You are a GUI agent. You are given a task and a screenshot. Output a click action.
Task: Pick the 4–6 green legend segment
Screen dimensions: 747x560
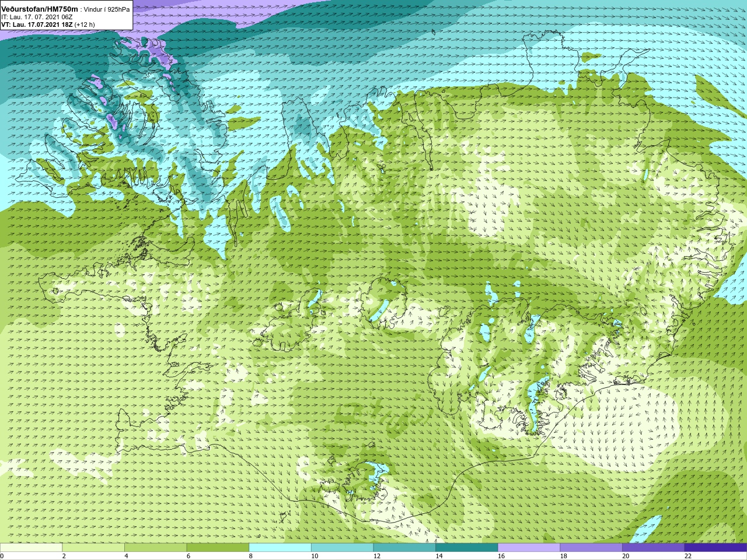coord(155,547)
